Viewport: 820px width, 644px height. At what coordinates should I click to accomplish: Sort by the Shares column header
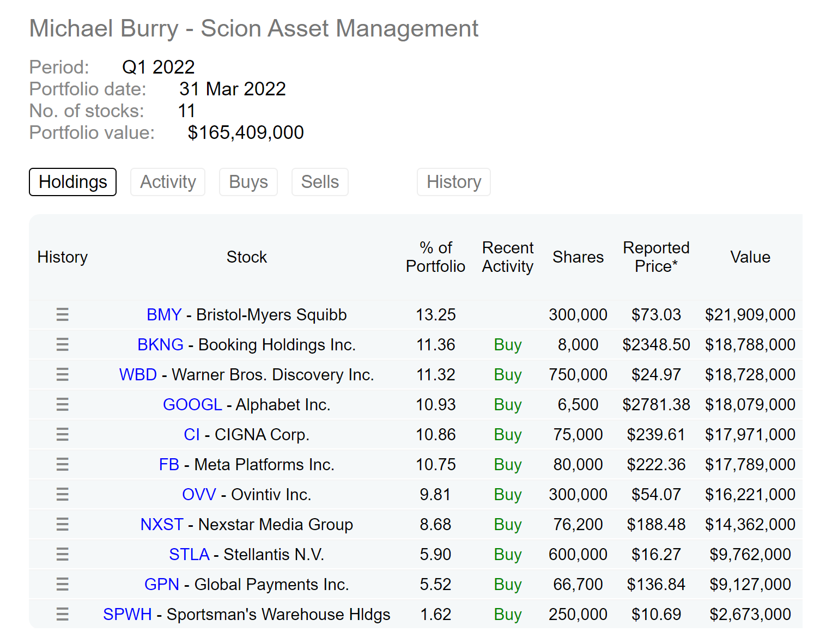click(x=578, y=257)
